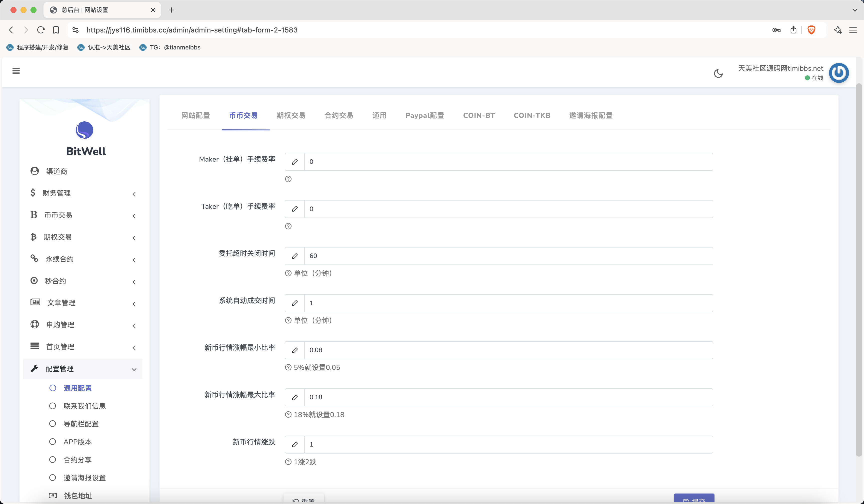Click help icon under Maker fee field
Viewport: 864px width, 504px height.
[288, 179]
